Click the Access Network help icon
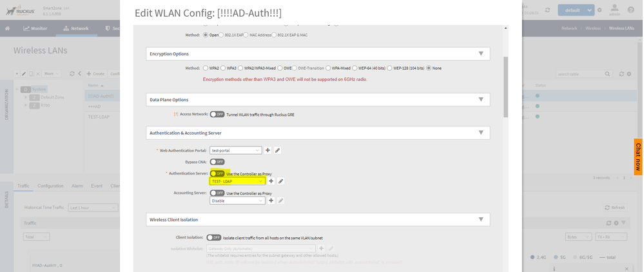The width and height of the screenshot is (644, 272). coord(175,114)
